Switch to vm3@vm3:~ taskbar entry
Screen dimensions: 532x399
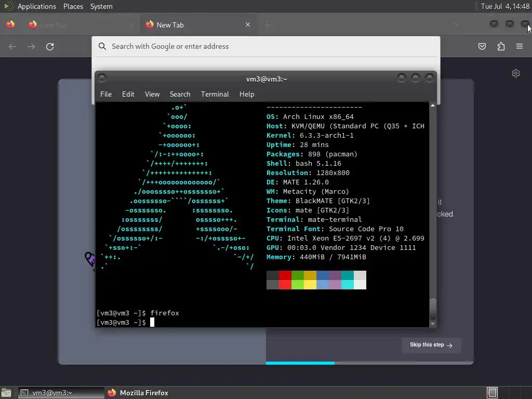[x=61, y=393]
